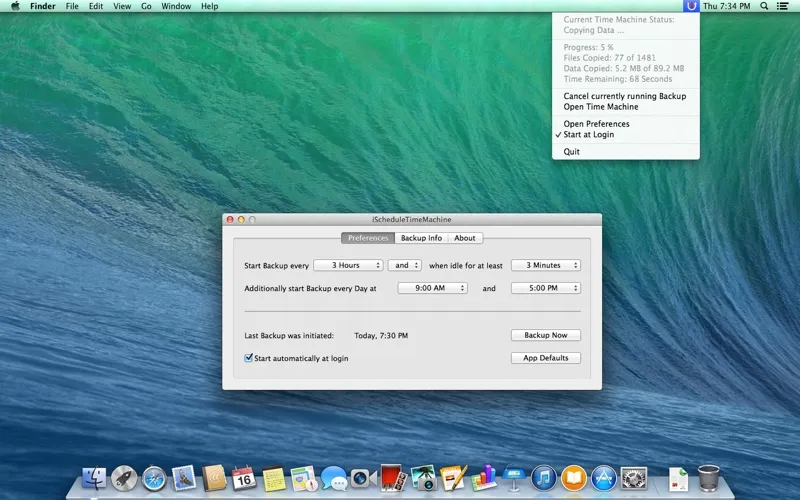Open Spotlight search magnifier icon

[764, 6]
